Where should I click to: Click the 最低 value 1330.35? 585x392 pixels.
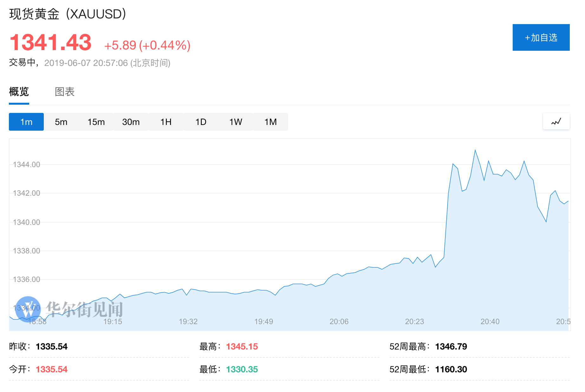click(242, 369)
